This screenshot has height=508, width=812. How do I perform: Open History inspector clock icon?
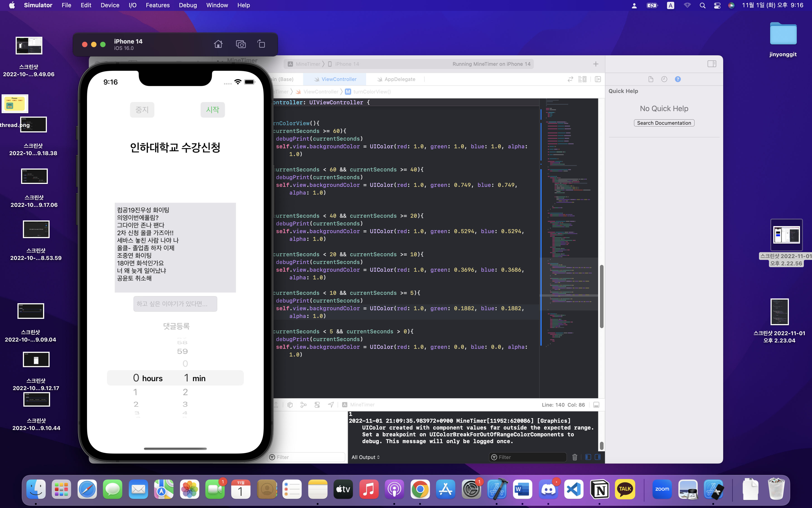click(664, 79)
